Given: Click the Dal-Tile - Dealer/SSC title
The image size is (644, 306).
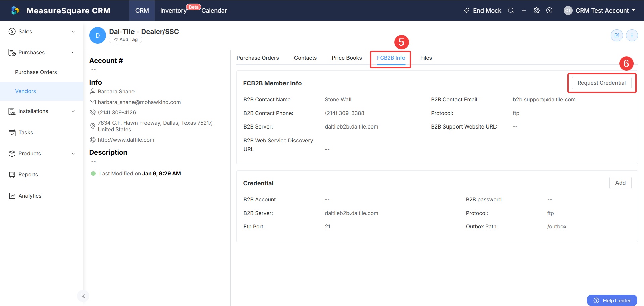Looking at the screenshot, I should (144, 31).
